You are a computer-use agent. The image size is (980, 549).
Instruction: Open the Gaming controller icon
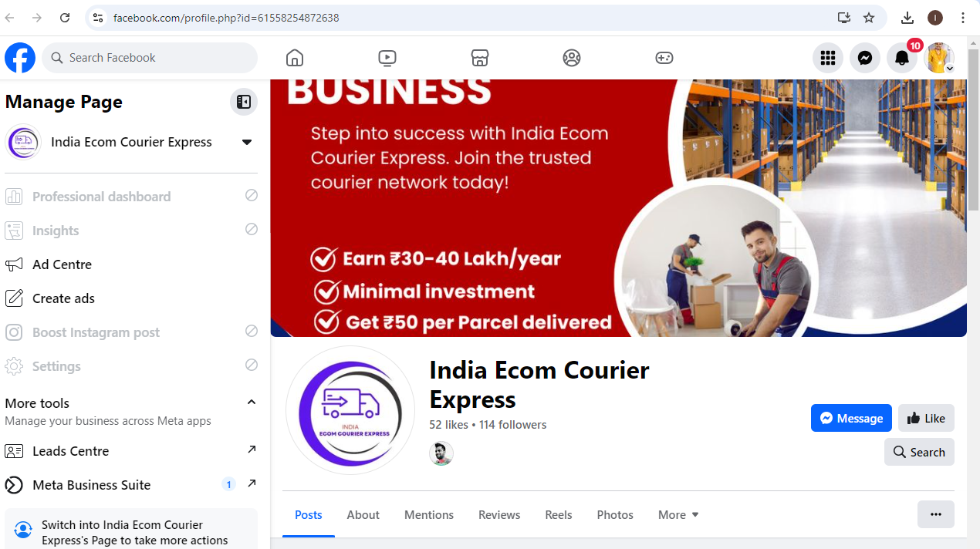(664, 58)
